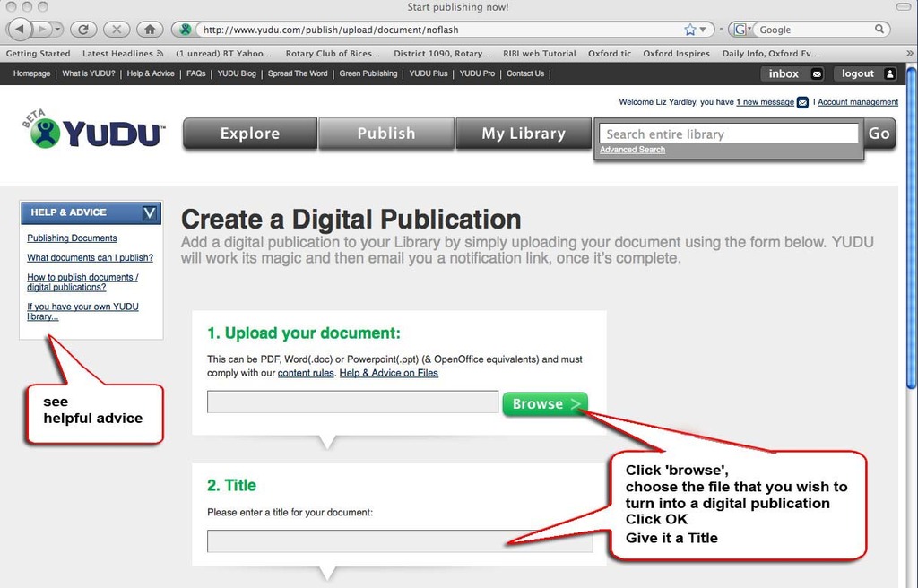Open YUDU Blog in top navigation
Screen dimensions: 918x588
click(x=237, y=73)
